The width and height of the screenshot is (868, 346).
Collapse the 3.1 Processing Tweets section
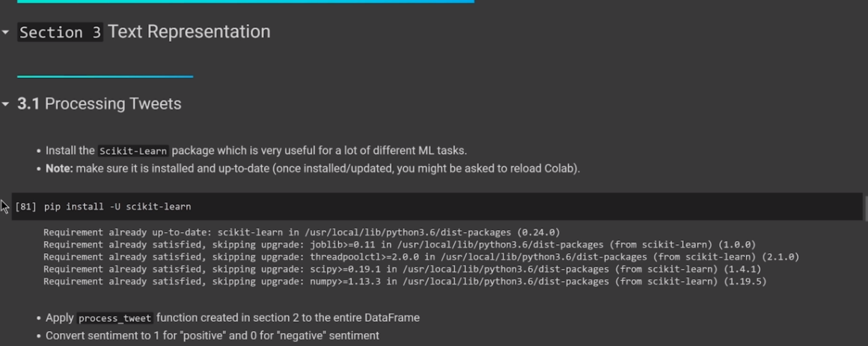click(7, 104)
